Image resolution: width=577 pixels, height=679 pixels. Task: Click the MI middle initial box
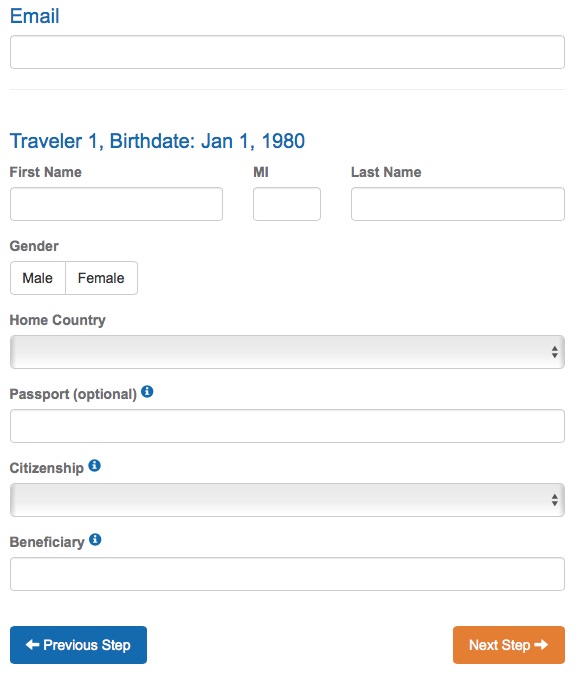(287, 204)
